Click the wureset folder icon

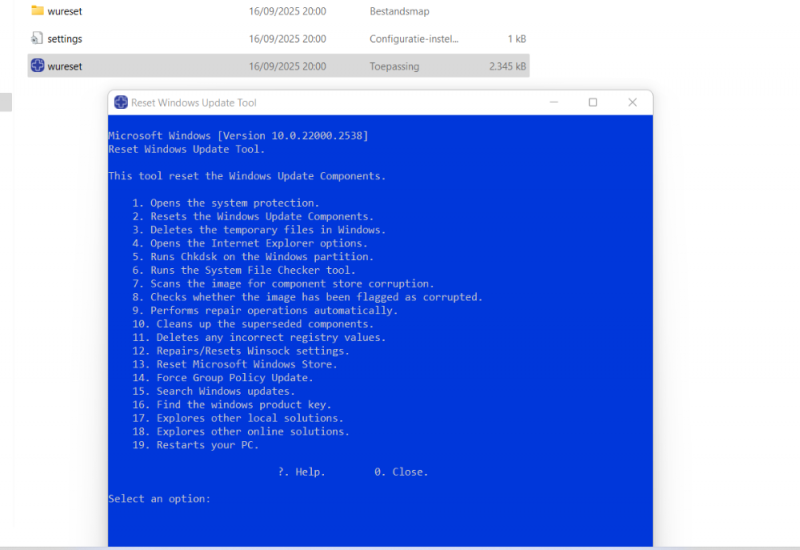(x=37, y=11)
